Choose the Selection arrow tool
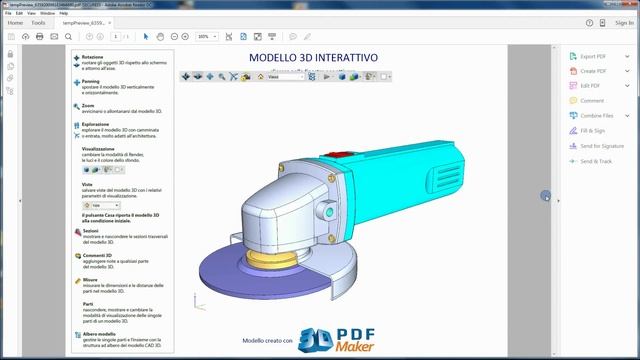This screenshot has width=640, height=360. pos(146,37)
